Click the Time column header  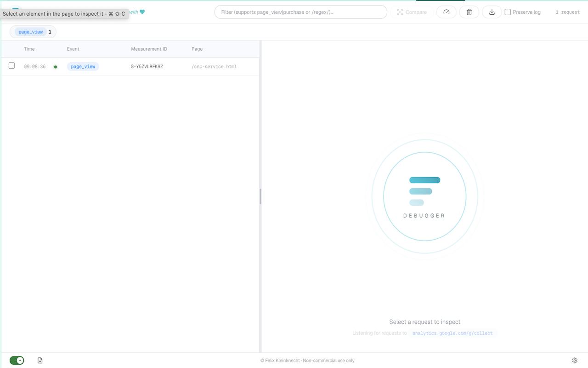coord(29,49)
